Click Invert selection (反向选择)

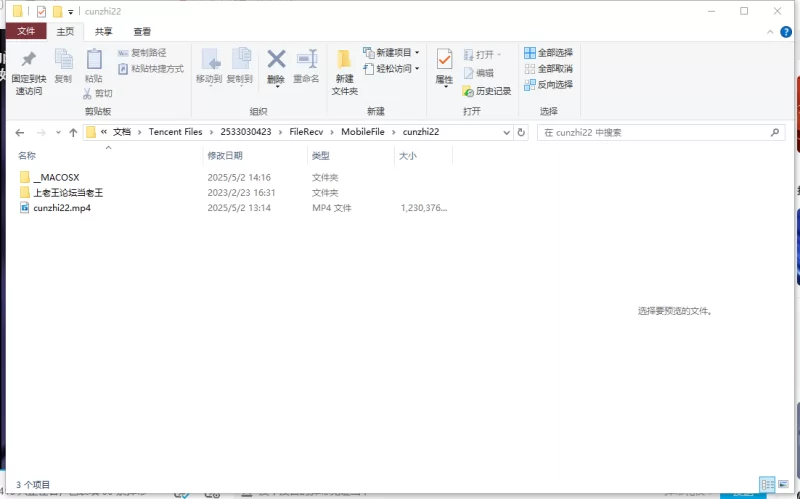coord(548,84)
